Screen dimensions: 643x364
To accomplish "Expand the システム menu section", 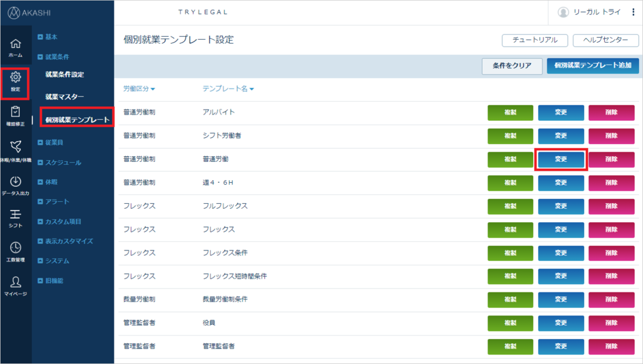I will (54, 261).
